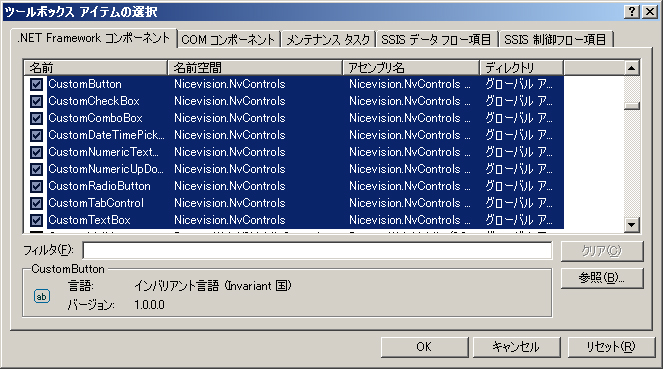Click the title bar help question-mark button

click(x=632, y=11)
